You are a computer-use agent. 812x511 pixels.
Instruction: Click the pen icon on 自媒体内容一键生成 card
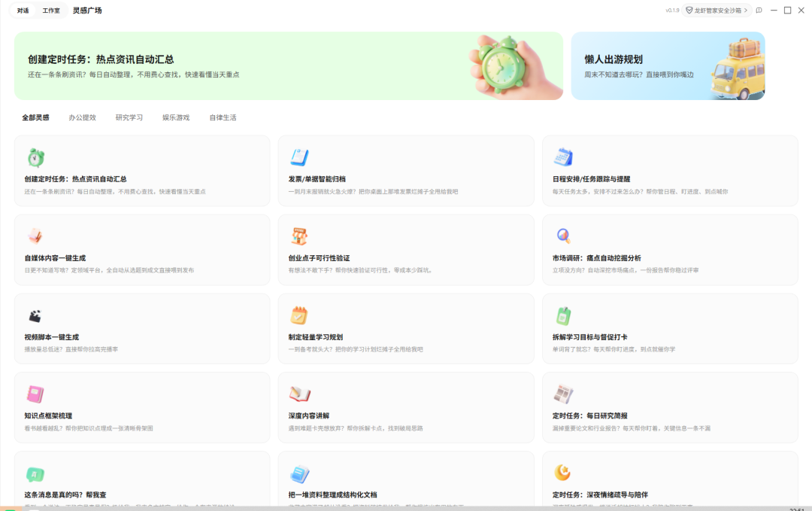(x=35, y=237)
